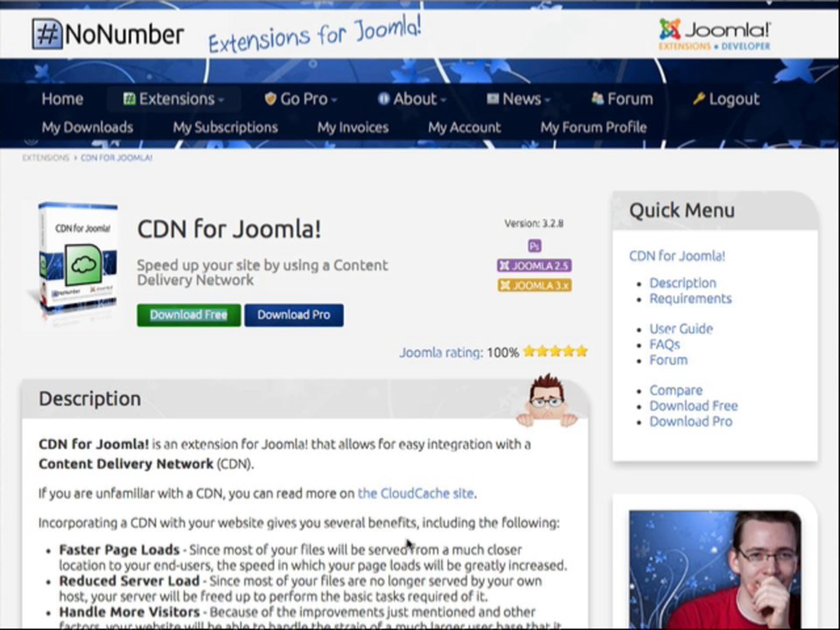Click the NoNumber hash logo icon
The height and width of the screenshot is (630, 840).
pos(47,34)
